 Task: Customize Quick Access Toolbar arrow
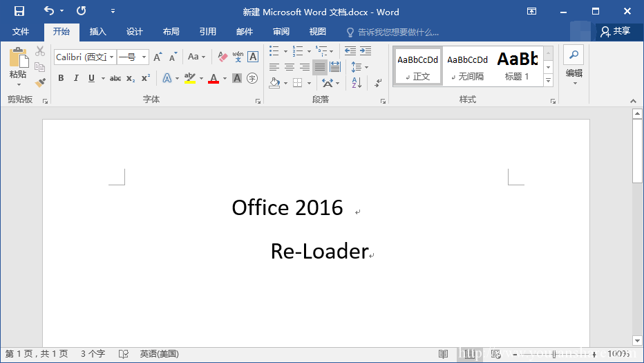tap(113, 11)
